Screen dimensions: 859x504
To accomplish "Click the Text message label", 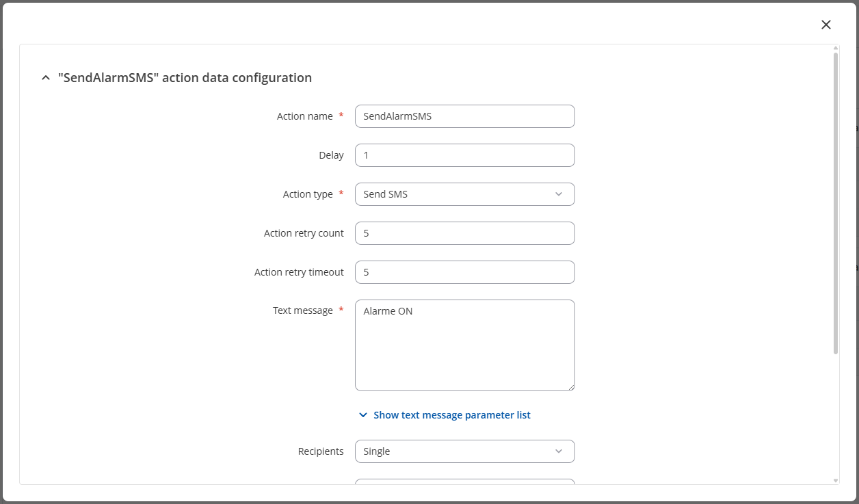I will click(302, 310).
